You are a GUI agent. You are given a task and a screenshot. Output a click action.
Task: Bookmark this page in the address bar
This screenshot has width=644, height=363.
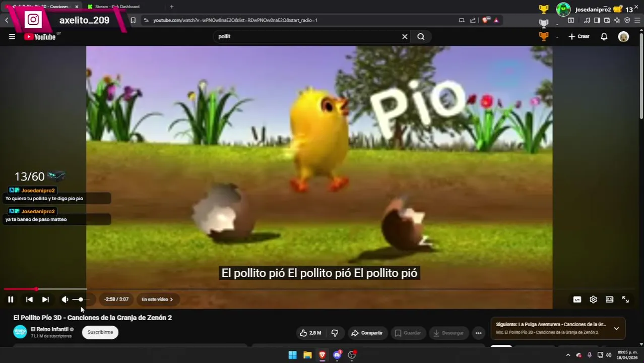pyautogui.click(x=133, y=20)
